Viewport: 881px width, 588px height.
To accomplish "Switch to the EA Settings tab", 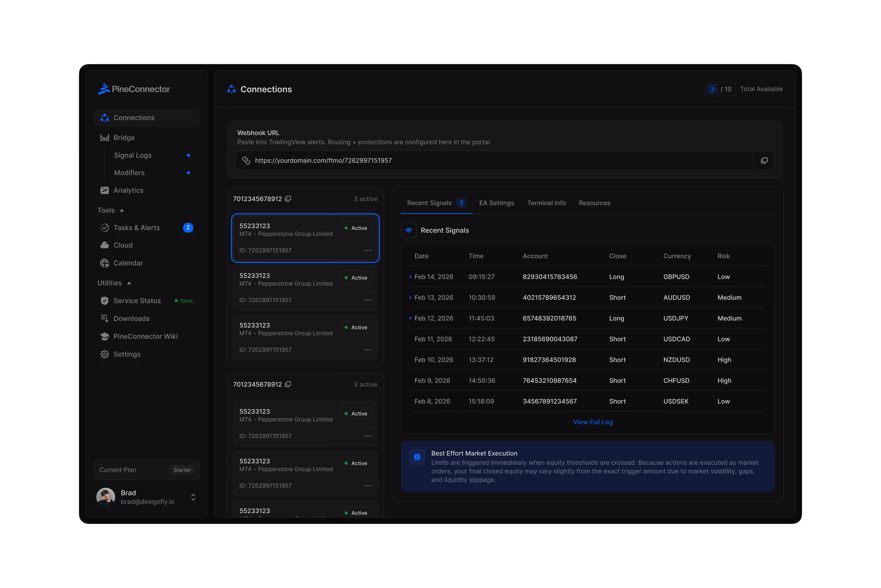I will pos(496,203).
